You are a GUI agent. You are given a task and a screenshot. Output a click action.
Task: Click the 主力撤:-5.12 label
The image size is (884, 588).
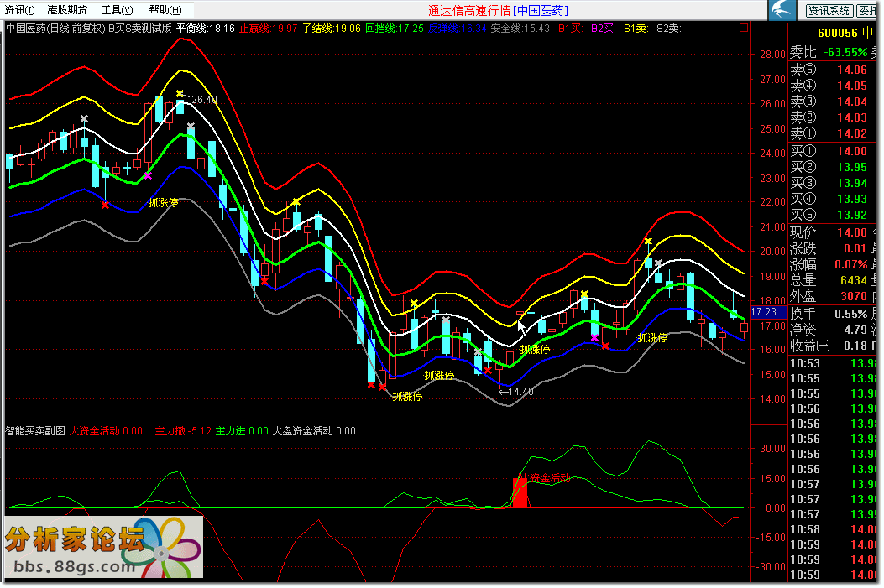[183, 431]
